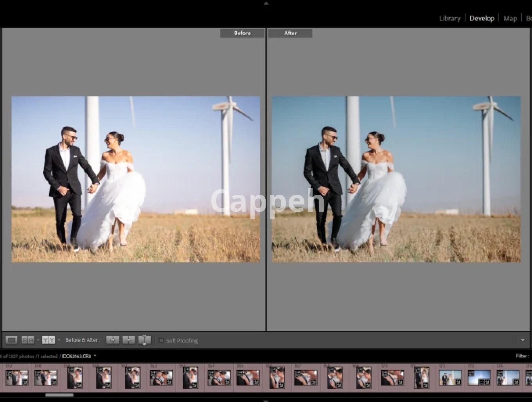
Task: Click adjustment badge on thumbnail 173
Action: coord(487,382)
